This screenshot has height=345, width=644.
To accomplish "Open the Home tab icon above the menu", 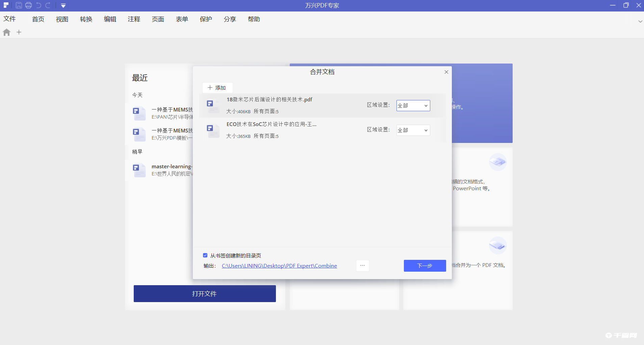I will tap(6, 32).
